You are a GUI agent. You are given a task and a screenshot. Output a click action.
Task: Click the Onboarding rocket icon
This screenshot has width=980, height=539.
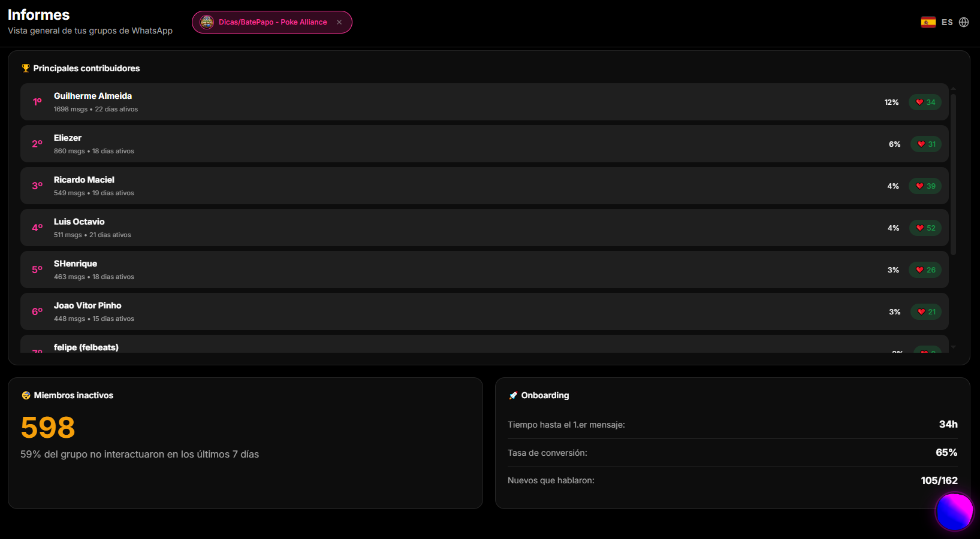coord(513,395)
